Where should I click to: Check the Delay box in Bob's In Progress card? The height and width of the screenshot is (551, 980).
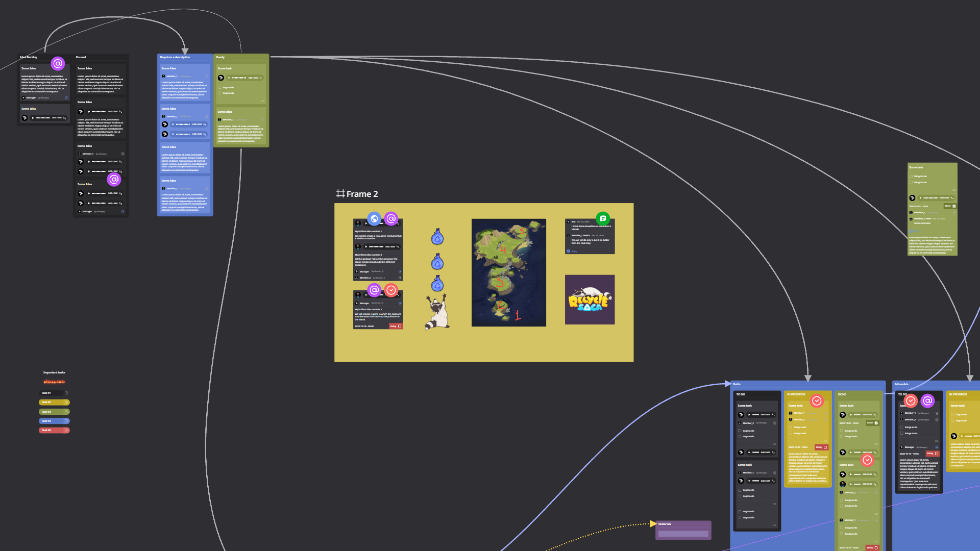[x=825, y=447]
